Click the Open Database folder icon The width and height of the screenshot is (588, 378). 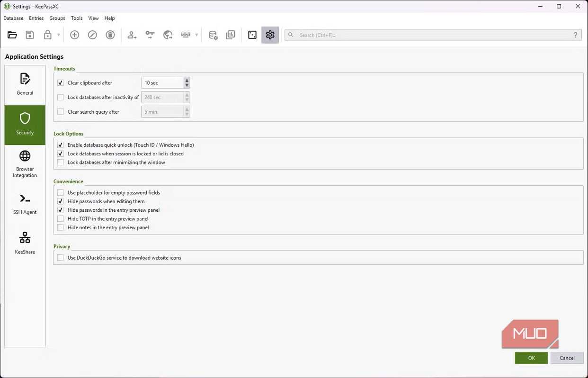pyautogui.click(x=12, y=35)
